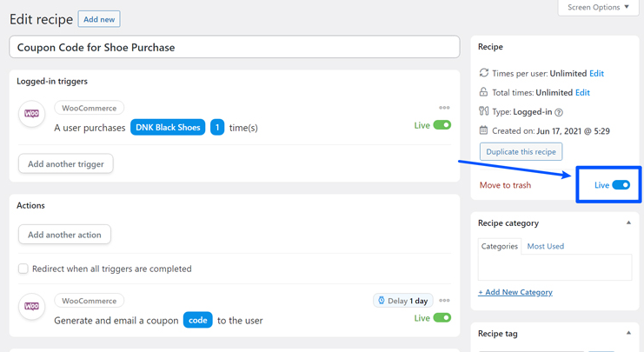
Task: Check Redirect when all triggers are completed
Action: pyautogui.click(x=23, y=269)
